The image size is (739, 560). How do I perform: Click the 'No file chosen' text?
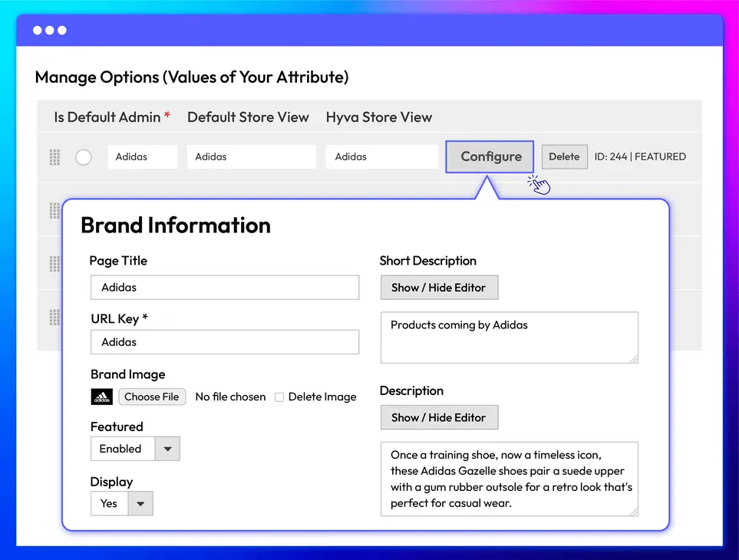[230, 397]
